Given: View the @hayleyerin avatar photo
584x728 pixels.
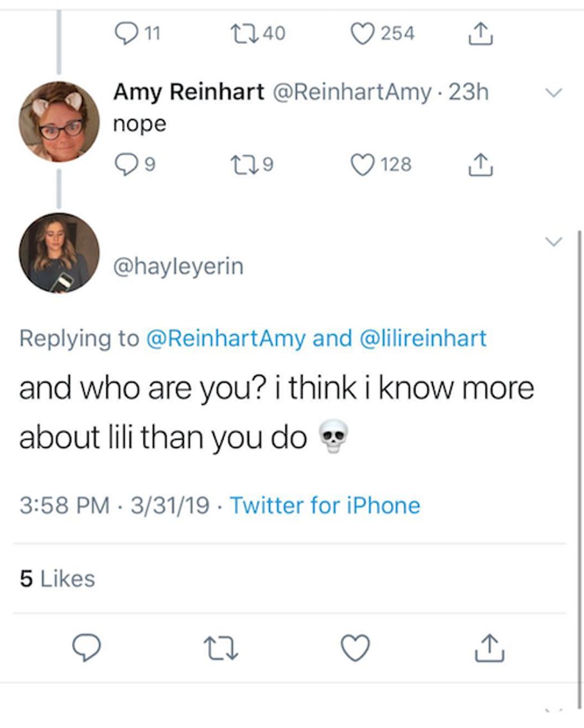Looking at the screenshot, I should tap(60, 253).
